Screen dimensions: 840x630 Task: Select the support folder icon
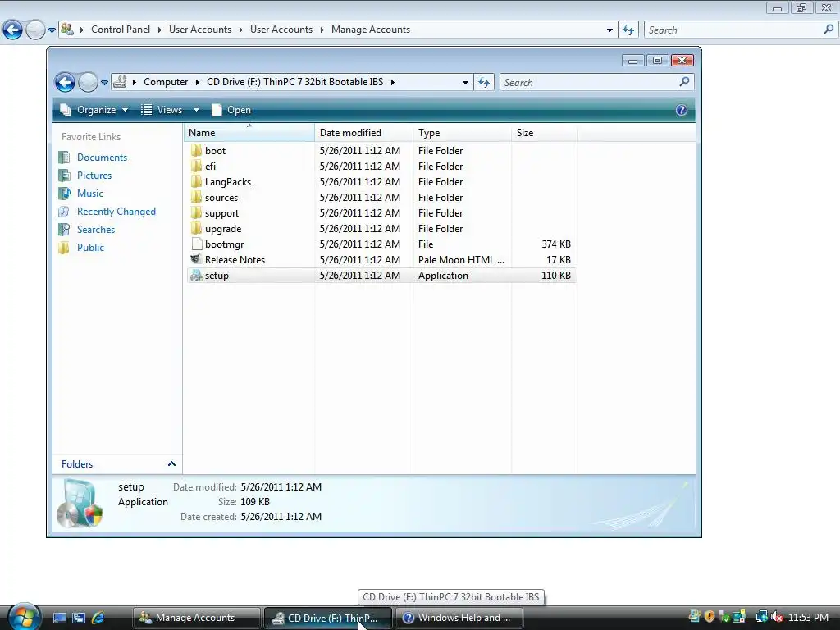[x=196, y=212]
